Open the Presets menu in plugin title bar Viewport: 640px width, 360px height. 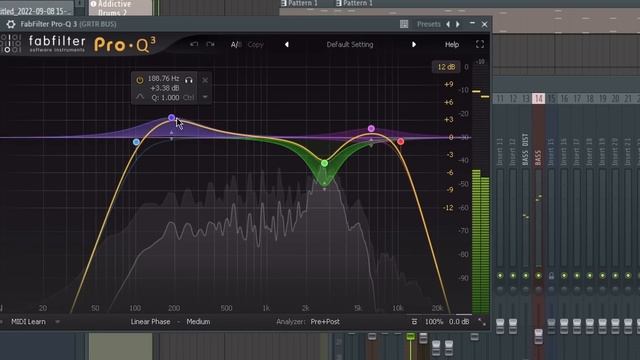[429, 24]
